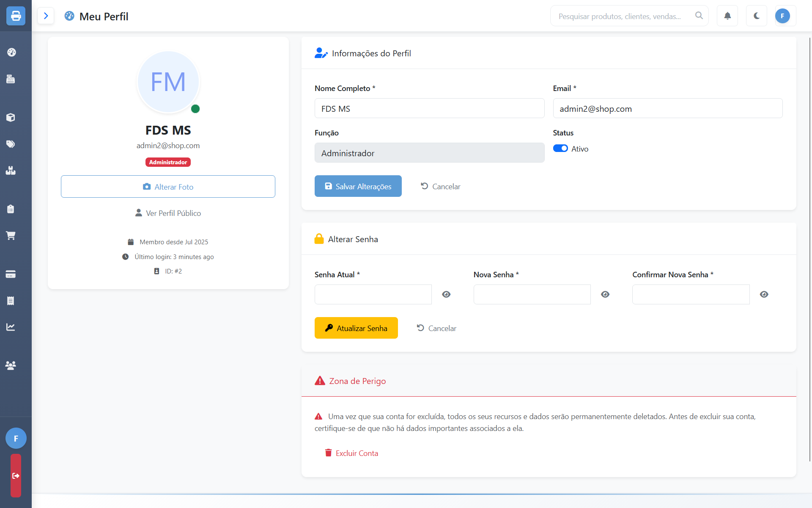This screenshot has height=508, width=812.
Task: Enable dark mode with the moon icon
Action: 756,16
